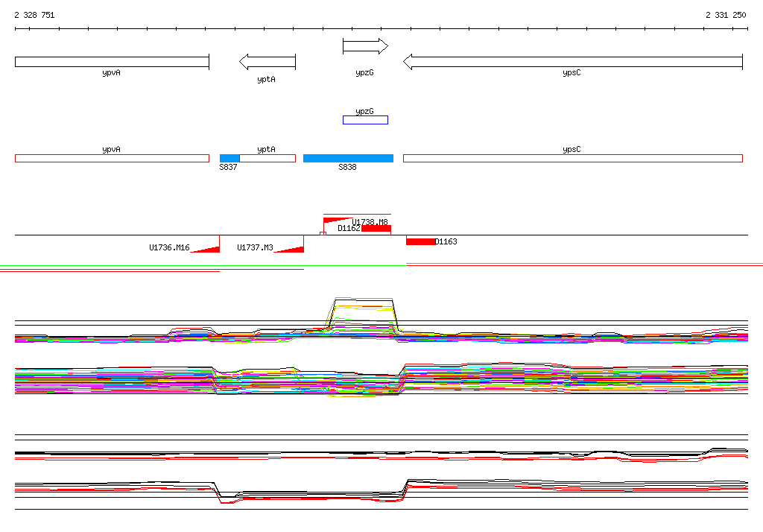Click the D1162 label
763x532 pixels.
point(349,228)
